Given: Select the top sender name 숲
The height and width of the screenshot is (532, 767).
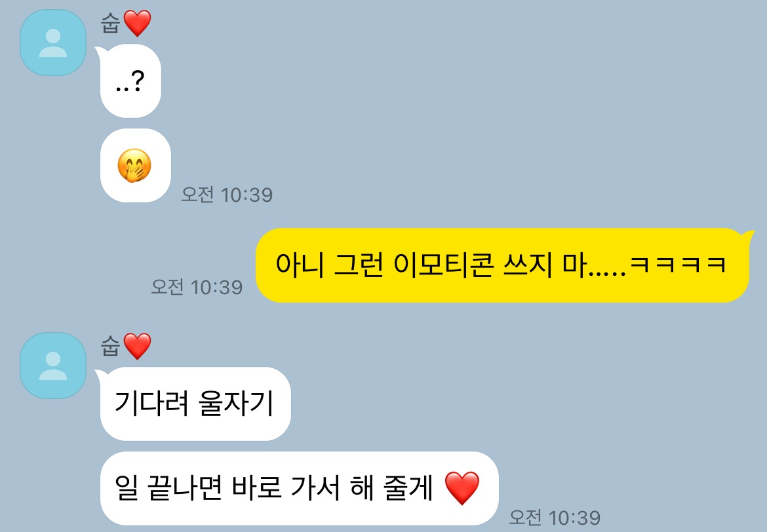Looking at the screenshot, I should tap(111, 23).
